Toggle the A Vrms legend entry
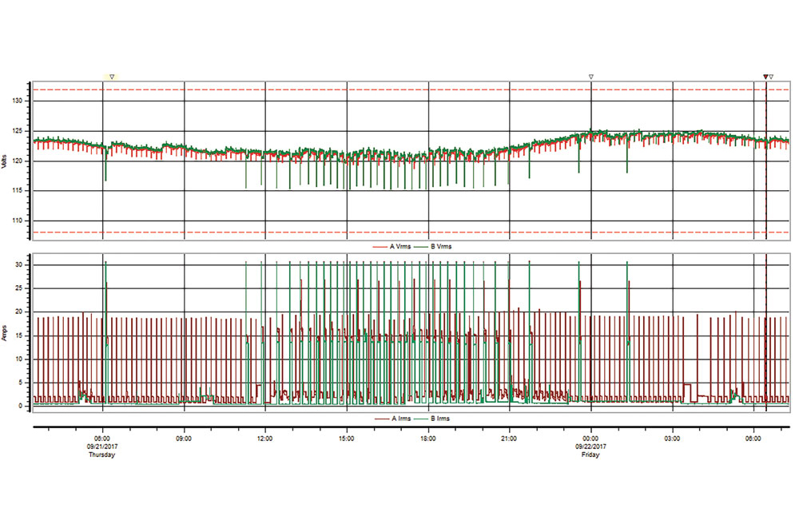Image resolution: width=799 pixels, height=532 pixels. click(x=400, y=247)
